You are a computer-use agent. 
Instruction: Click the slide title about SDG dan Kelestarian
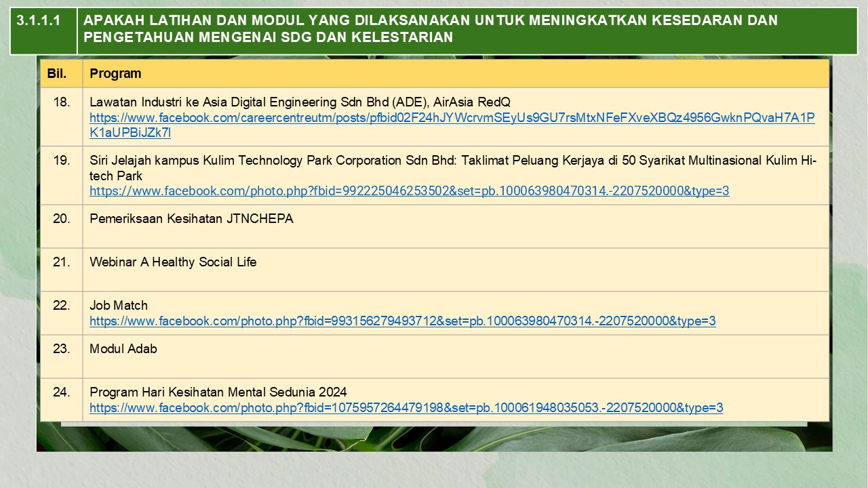[x=430, y=29]
